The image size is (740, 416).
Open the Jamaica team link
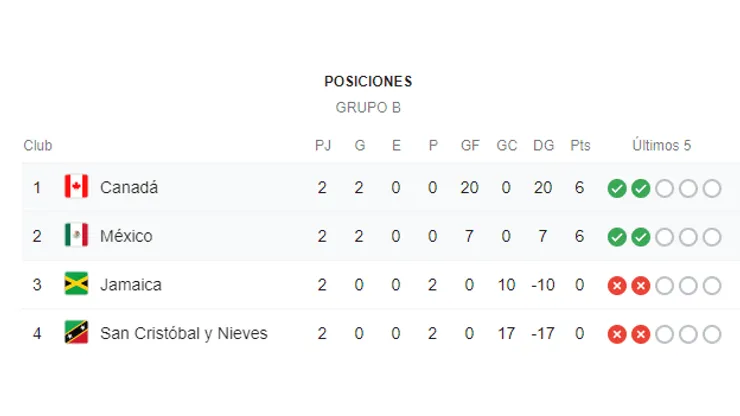(131, 285)
